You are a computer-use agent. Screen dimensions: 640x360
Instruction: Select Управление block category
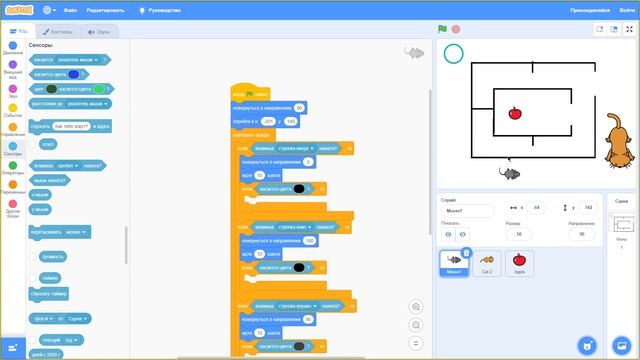pos(13,129)
